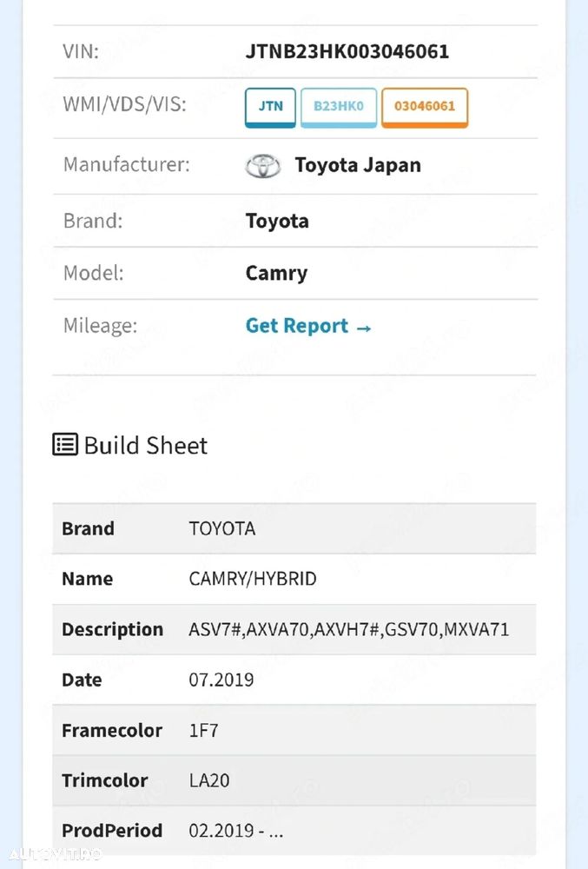Viewport: 588px width, 869px height.
Task: Click the Toyota Japan manufacturer text
Action: (x=358, y=165)
